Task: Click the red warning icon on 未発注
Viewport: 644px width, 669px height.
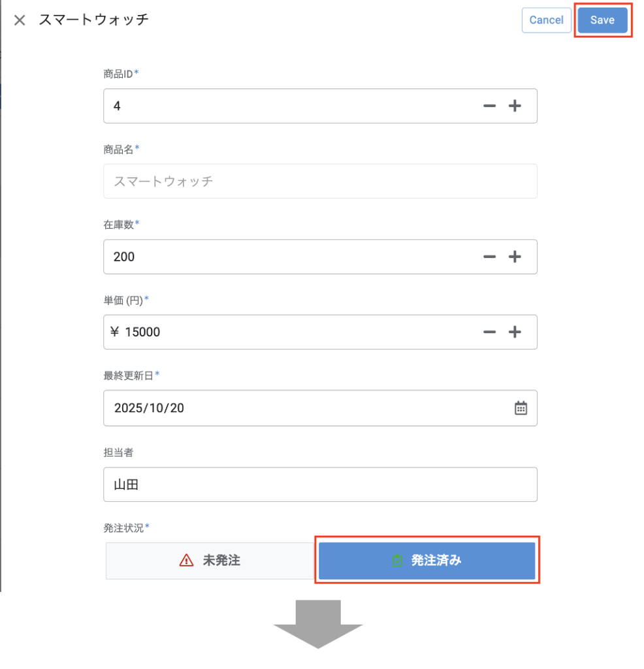Action: tap(187, 561)
